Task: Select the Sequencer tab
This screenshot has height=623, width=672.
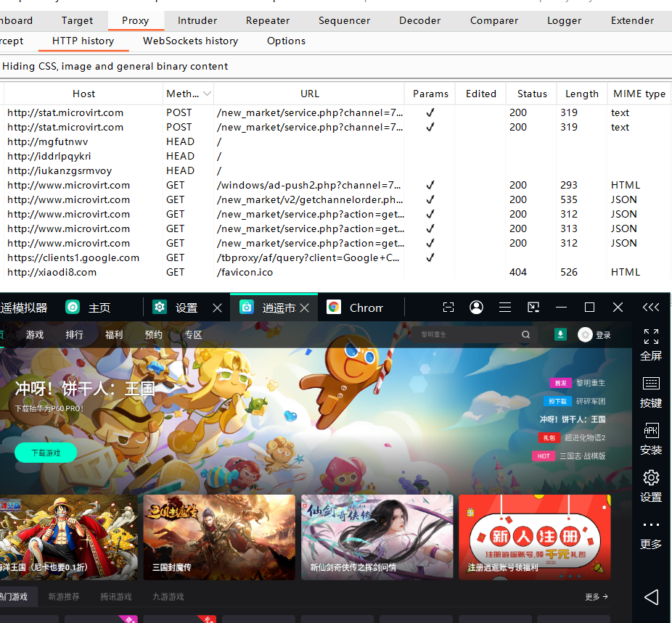Action: point(344,20)
